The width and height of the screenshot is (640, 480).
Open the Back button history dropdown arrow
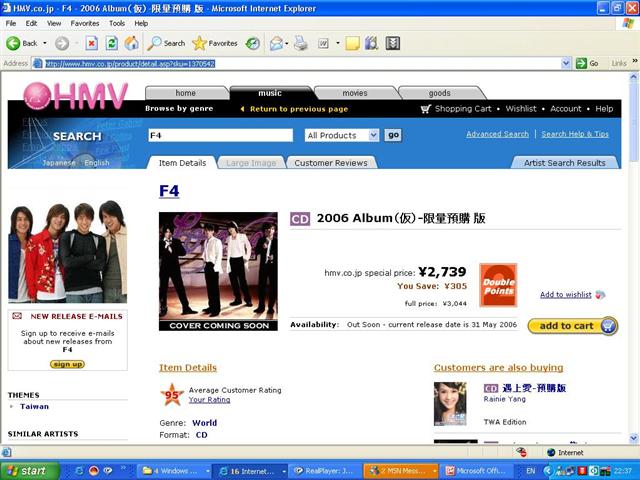[44, 43]
